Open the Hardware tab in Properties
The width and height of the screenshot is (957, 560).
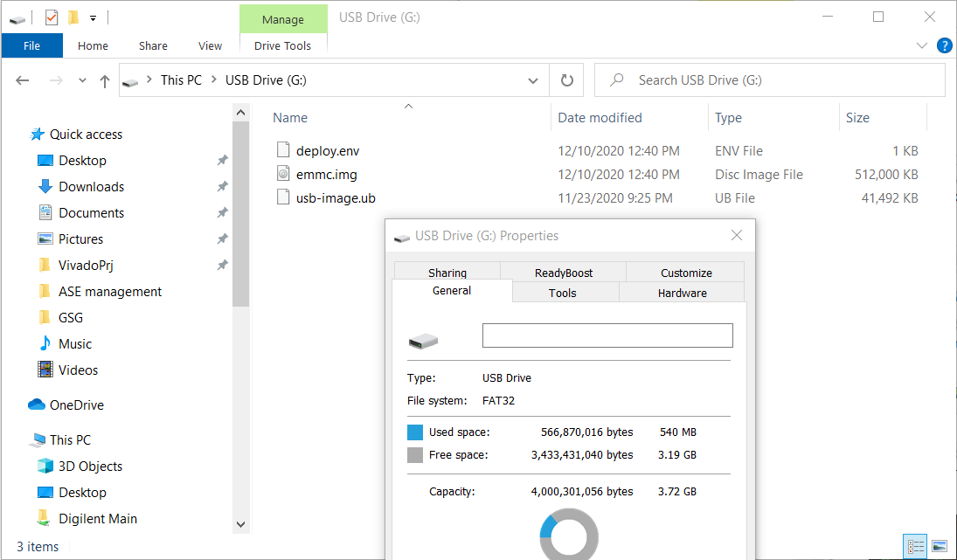coord(683,293)
